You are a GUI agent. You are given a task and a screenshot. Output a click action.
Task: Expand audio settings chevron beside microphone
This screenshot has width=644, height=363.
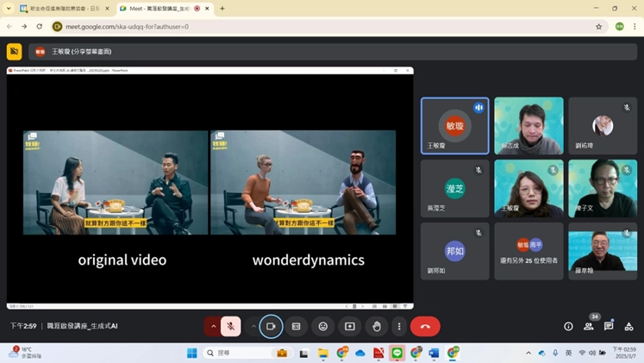coord(213,327)
